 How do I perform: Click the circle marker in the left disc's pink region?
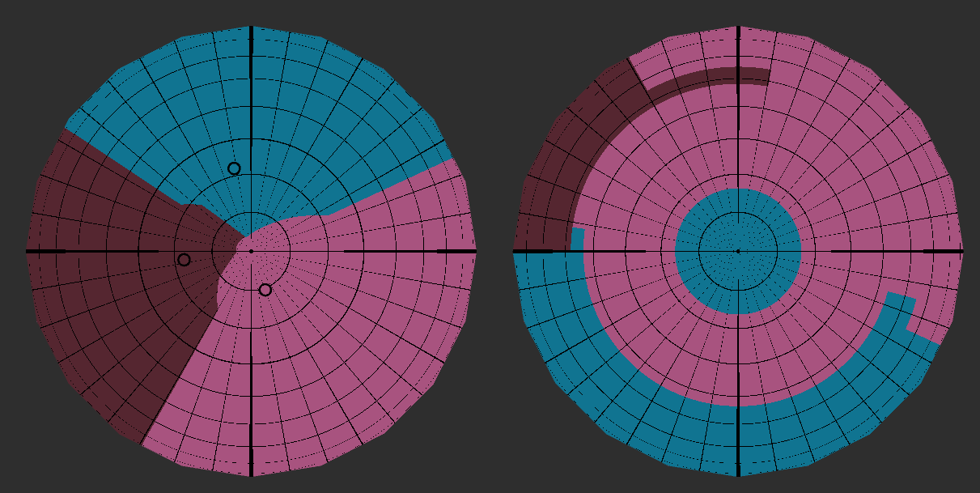pyautogui.click(x=265, y=290)
